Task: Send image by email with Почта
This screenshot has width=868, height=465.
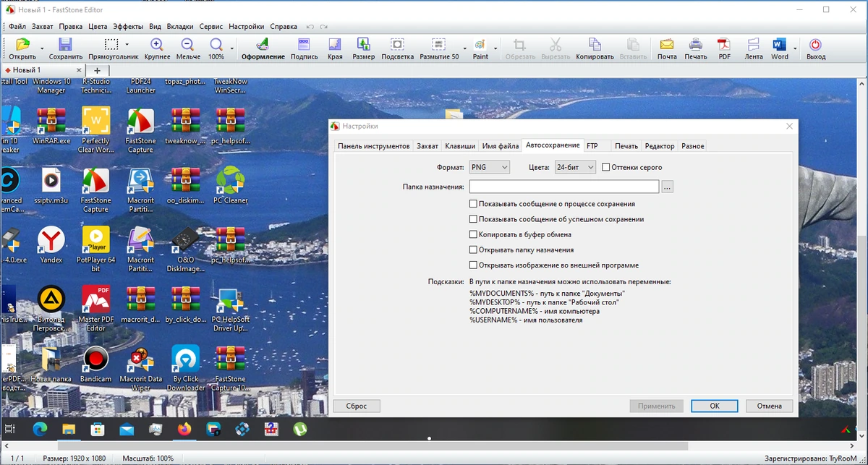Action: (667, 48)
